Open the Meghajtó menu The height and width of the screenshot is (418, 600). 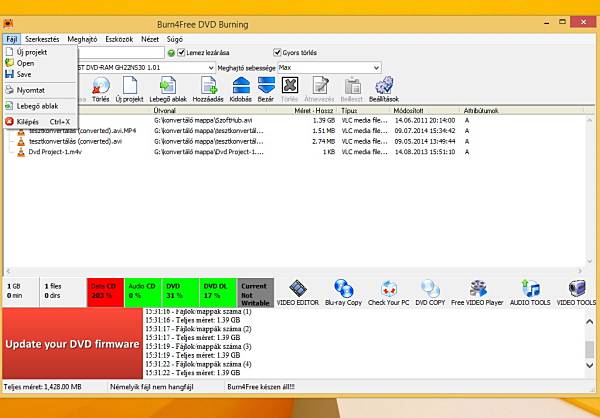coord(82,39)
